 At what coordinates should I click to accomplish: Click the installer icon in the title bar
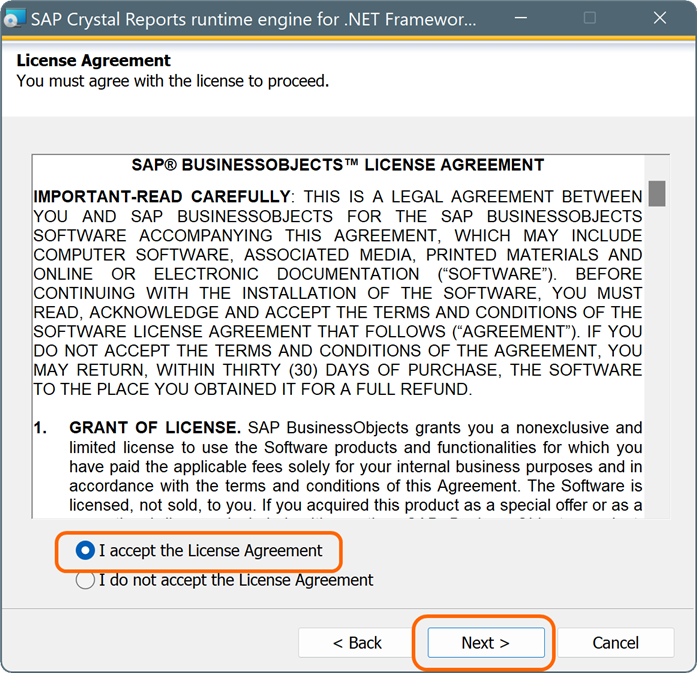click(x=14, y=19)
